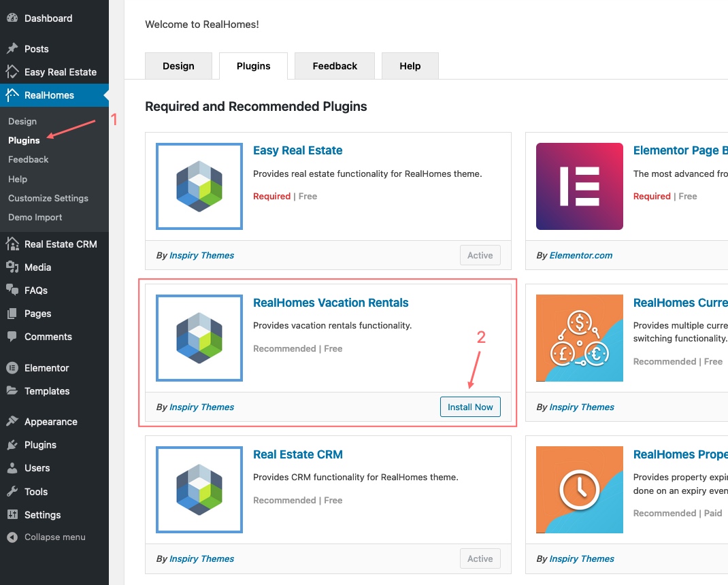The height and width of the screenshot is (585, 728).
Task: Click the Appearance paintbrush icon
Action: coord(12,422)
